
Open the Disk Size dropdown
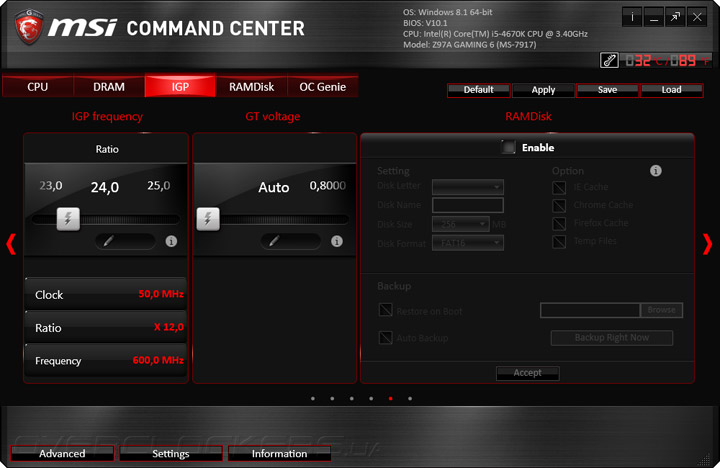coord(461,224)
